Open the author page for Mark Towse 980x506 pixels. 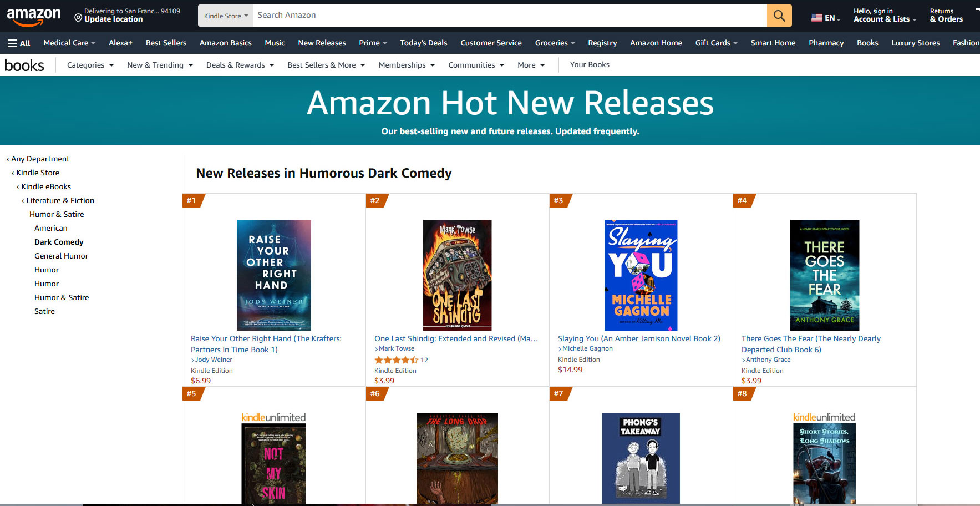point(397,348)
